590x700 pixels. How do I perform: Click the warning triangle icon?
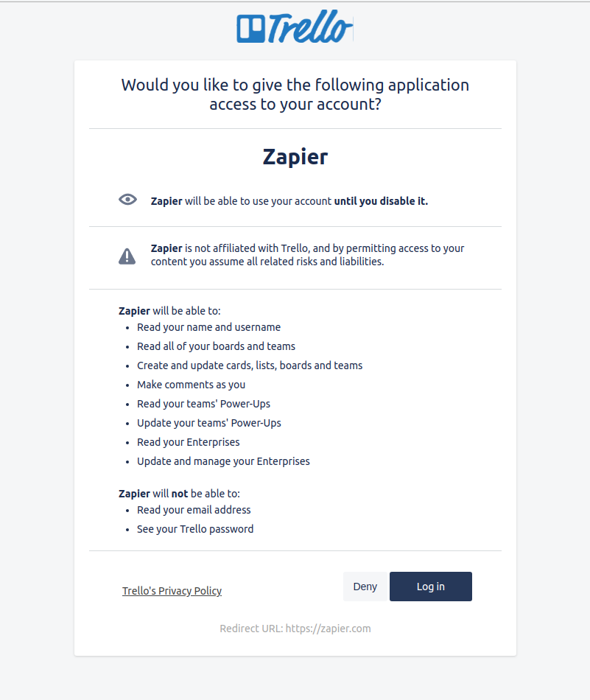coord(127,256)
